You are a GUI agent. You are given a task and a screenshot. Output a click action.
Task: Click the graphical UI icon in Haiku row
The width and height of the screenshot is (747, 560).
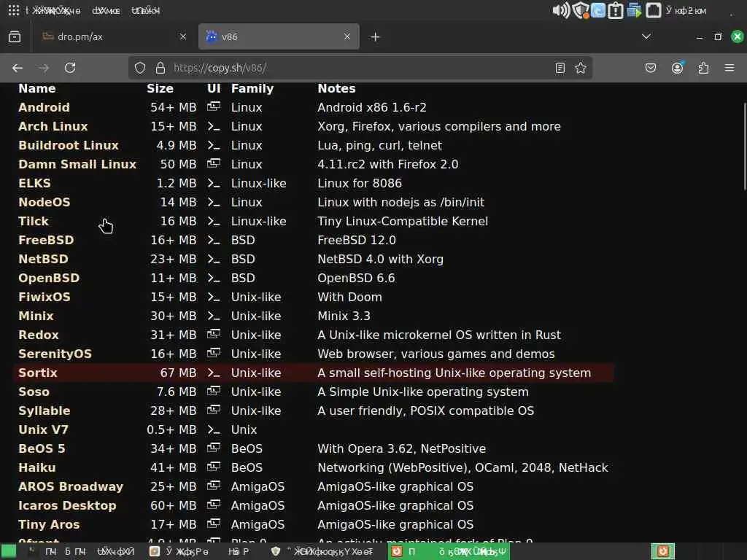coord(214,467)
